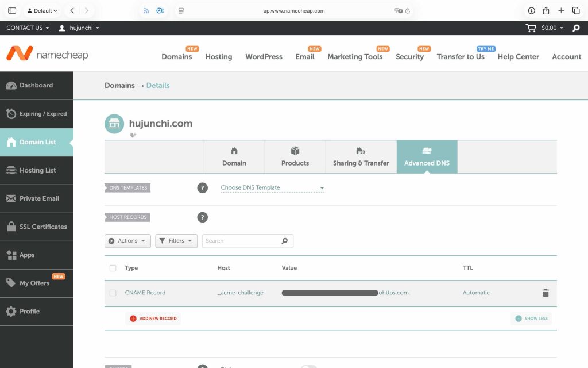Click the trash icon for CNAME record
This screenshot has height=368, width=588.
click(x=546, y=293)
